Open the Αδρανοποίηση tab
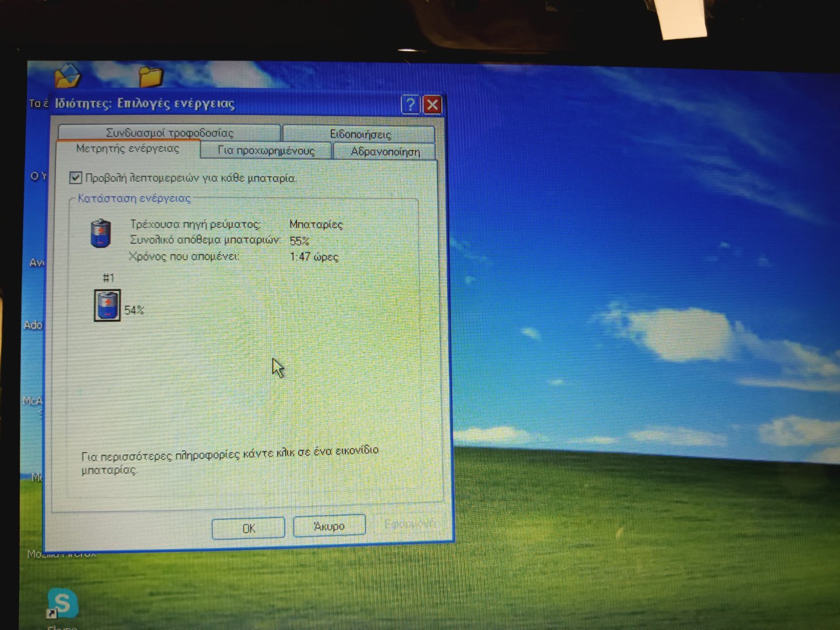 coord(384,152)
